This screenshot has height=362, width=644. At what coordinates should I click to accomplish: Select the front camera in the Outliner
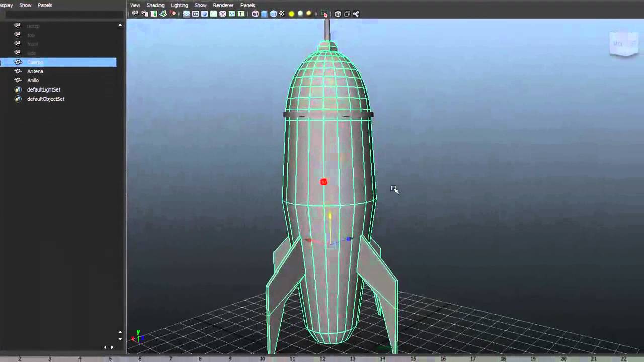coord(33,44)
